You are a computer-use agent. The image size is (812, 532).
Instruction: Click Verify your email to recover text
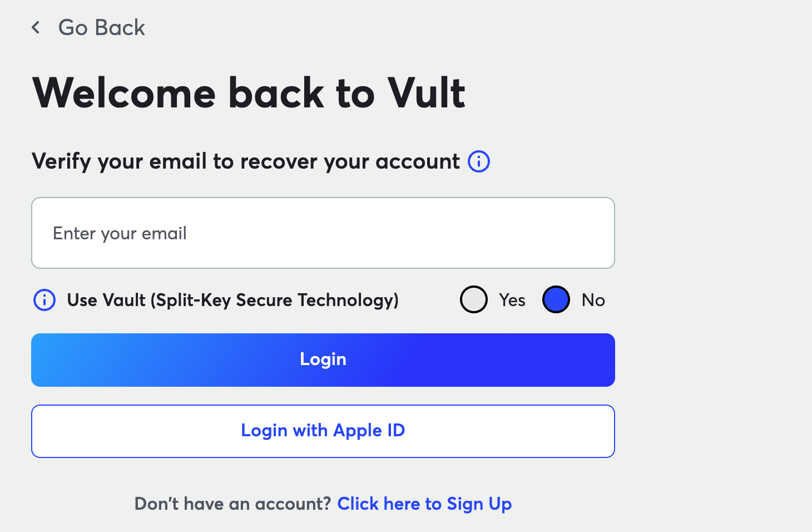point(245,161)
